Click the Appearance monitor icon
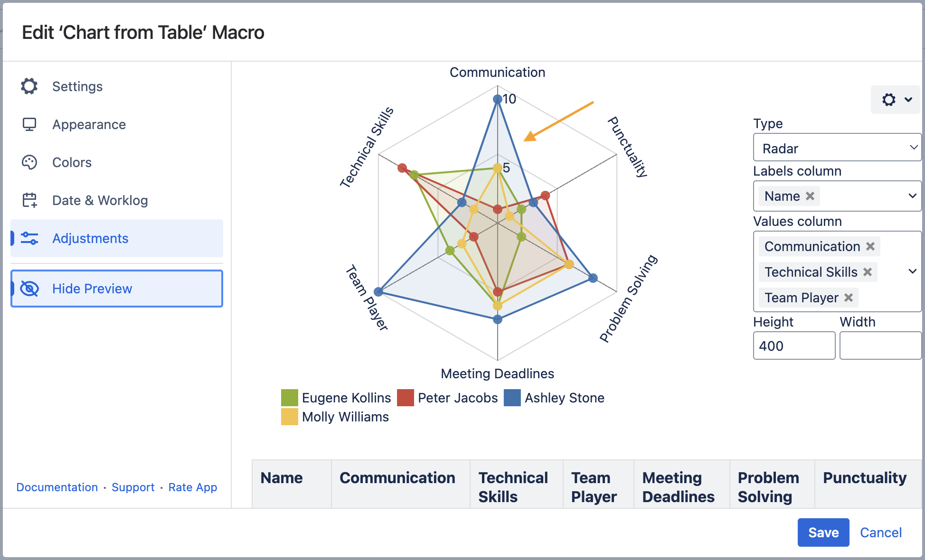925x560 pixels. [29, 124]
